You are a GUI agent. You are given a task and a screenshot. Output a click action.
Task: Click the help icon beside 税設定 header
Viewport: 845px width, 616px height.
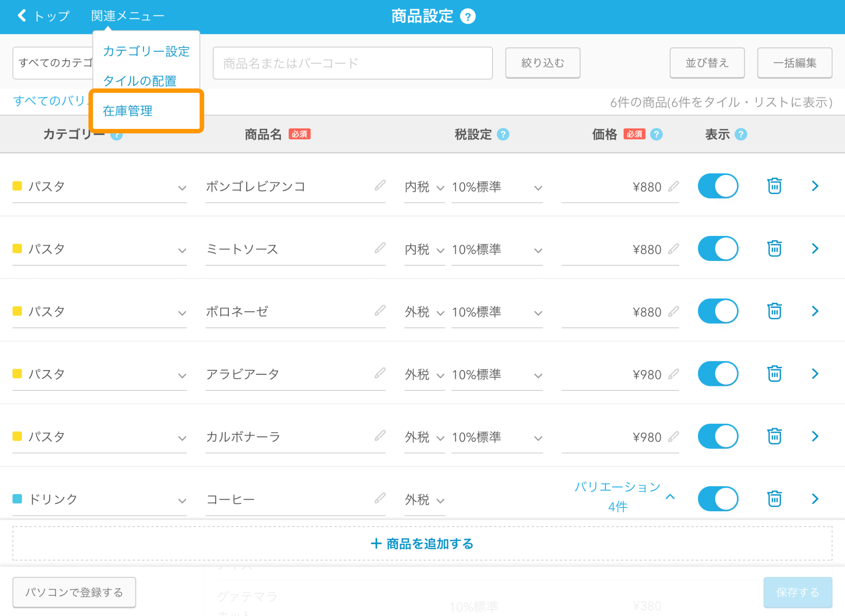pyautogui.click(x=503, y=134)
